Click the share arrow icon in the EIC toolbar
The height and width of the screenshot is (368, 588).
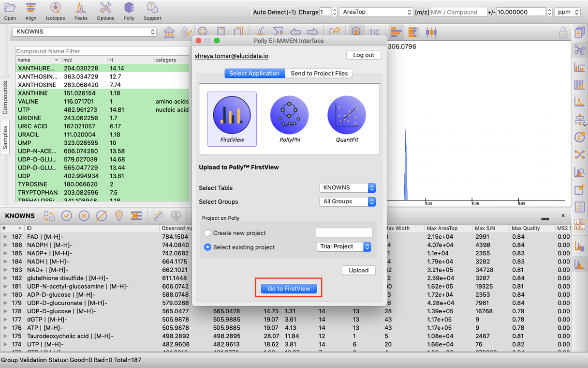(x=335, y=32)
